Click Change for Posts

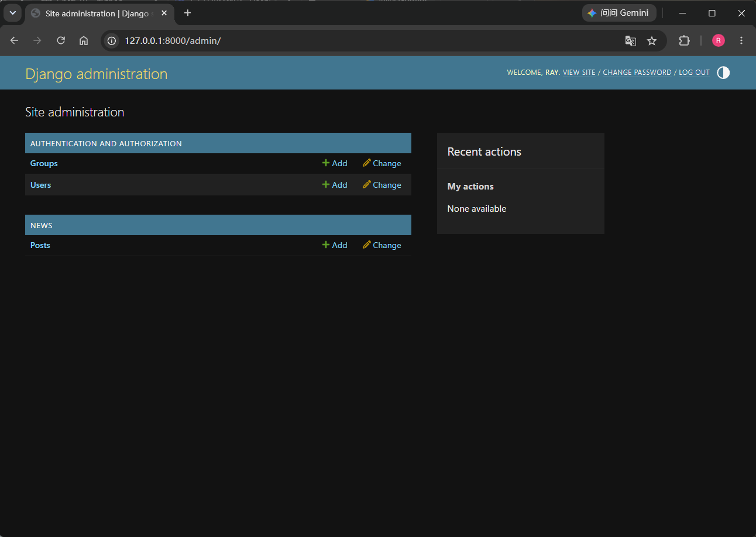pos(382,245)
